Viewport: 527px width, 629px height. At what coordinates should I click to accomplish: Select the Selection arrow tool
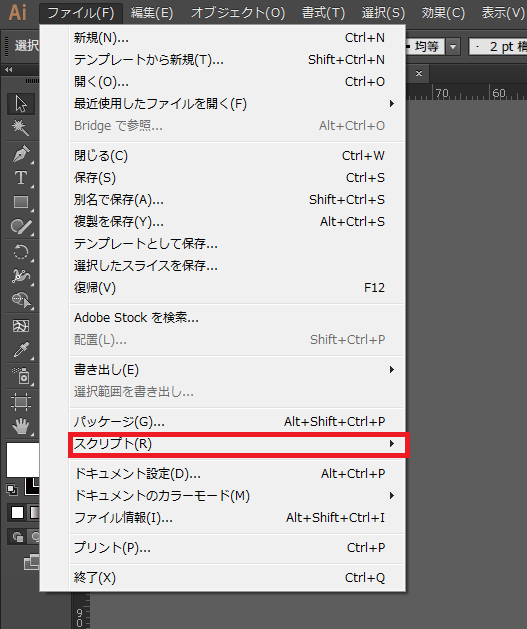coord(21,103)
